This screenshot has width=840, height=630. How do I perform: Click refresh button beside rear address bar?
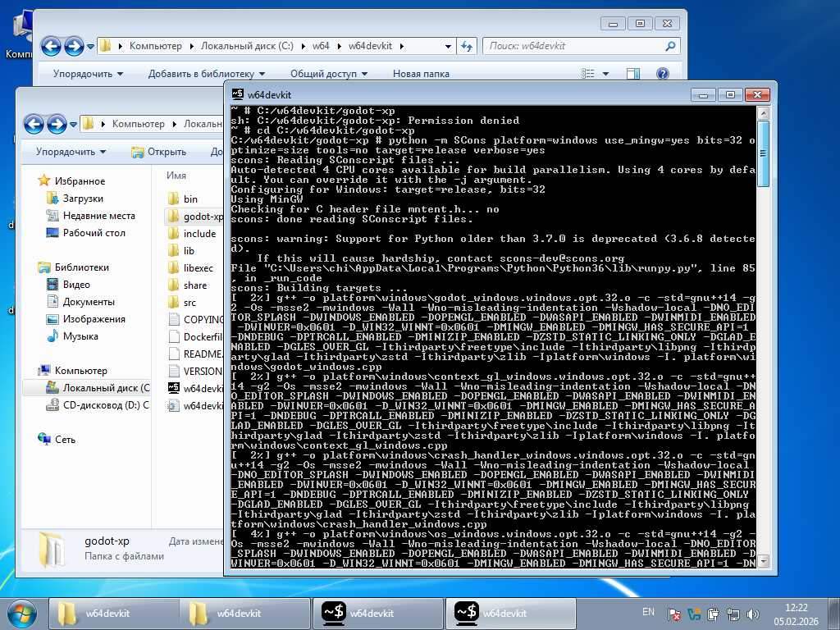pyautogui.click(x=467, y=46)
